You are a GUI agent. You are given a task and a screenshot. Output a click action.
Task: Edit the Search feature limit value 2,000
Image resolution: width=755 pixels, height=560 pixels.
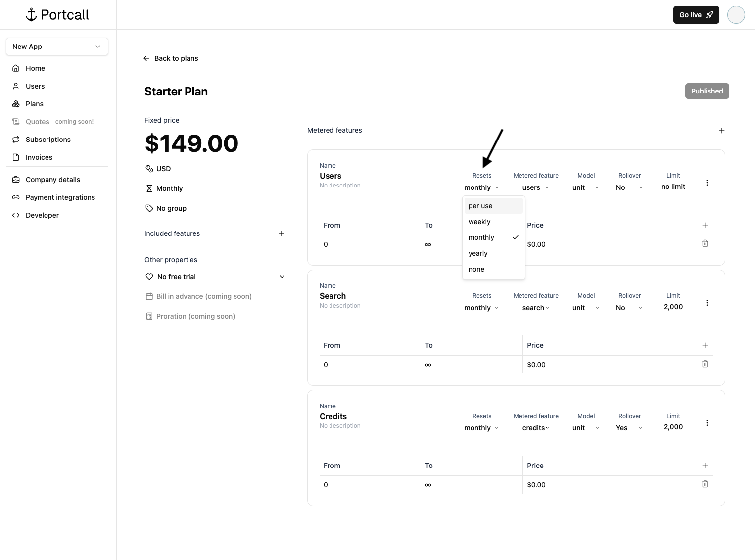(x=673, y=307)
